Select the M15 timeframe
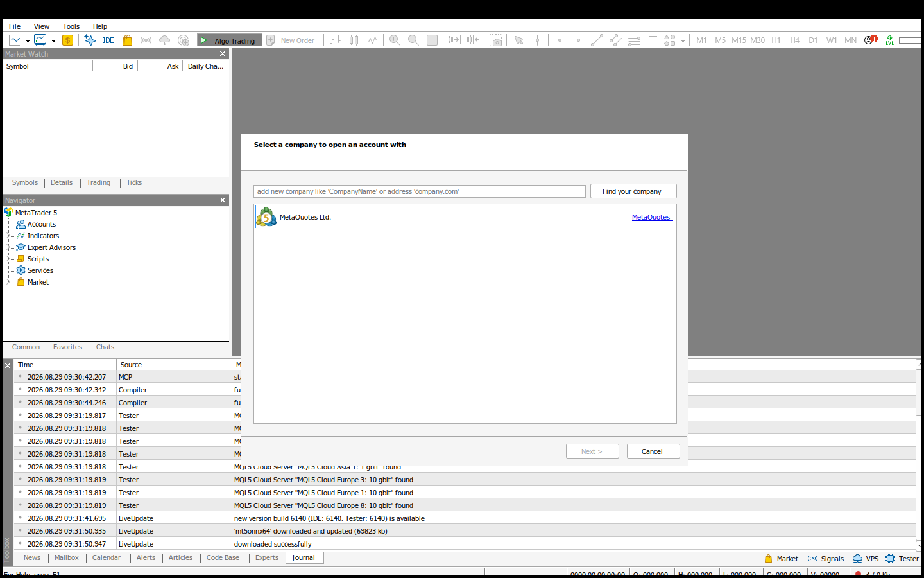The image size is (924, 578). click(x=739, y=40)
